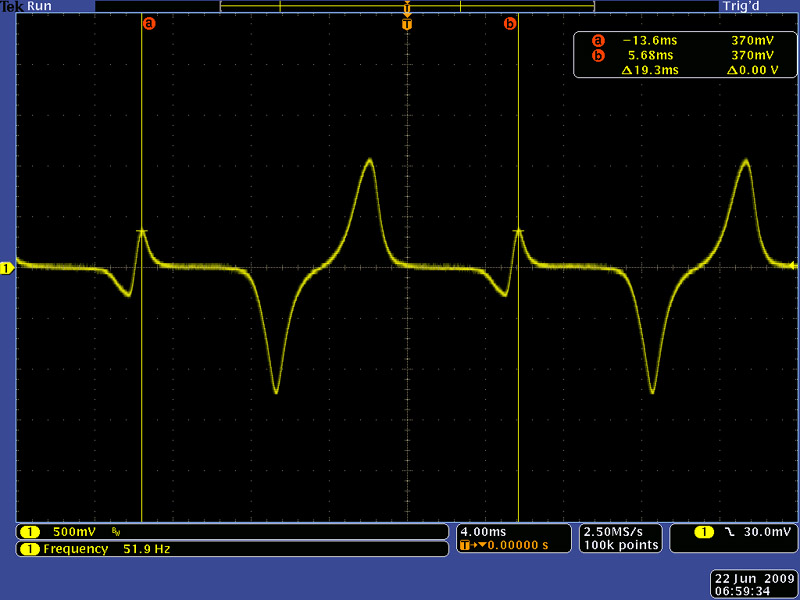Click channel 1 badge beside Frequency measurement

click(x=30, y=549)
